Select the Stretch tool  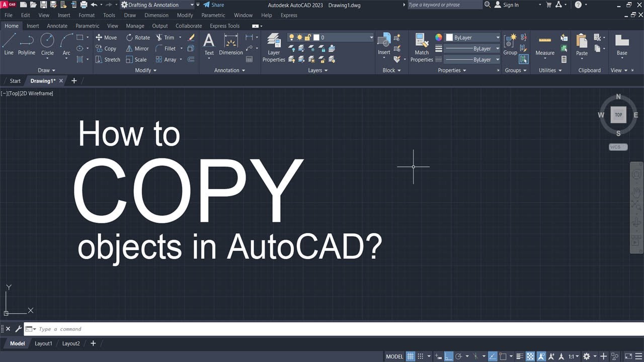[x=108, y=59]
